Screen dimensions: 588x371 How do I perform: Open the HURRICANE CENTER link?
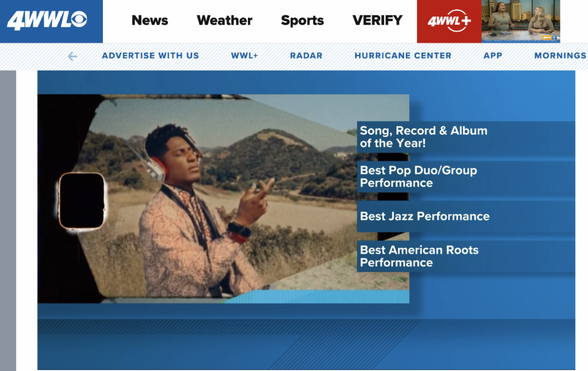pos(403,56)
